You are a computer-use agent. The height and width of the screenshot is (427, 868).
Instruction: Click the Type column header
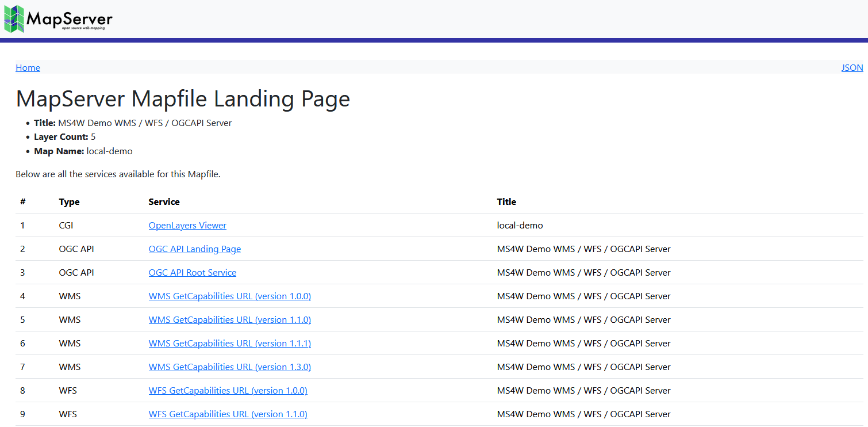(69, 201)
